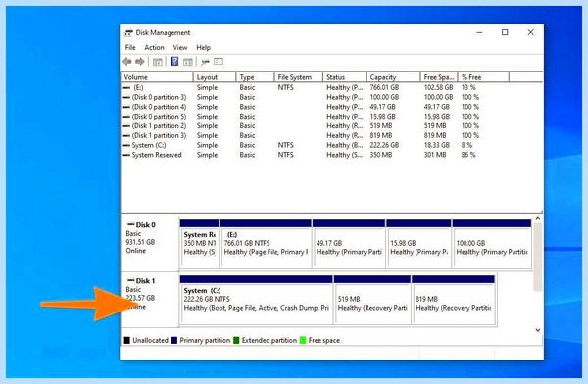Select the Disk 0 label box
Image resolution: width=588 pixels, height=384 pixels.
click(x=150, y=243)
